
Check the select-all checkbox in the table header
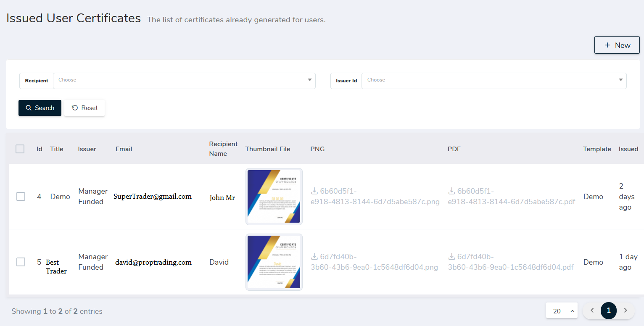(20, 149)
